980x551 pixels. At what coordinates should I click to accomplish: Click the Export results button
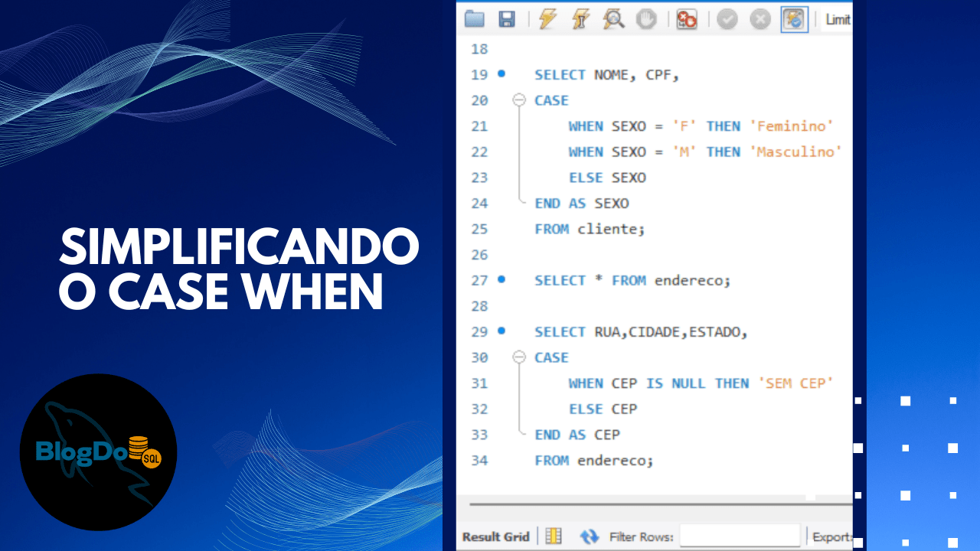pyautogui.click(x=832, y=536)
